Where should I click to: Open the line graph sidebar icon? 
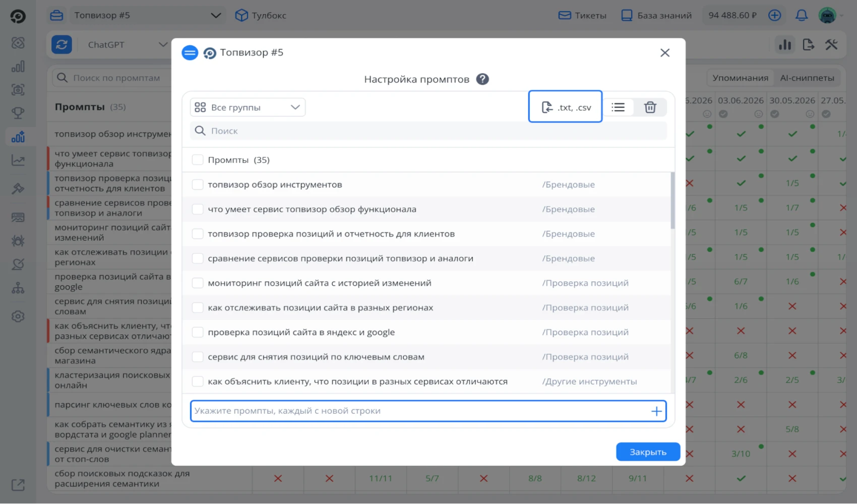tap(18, 160)
